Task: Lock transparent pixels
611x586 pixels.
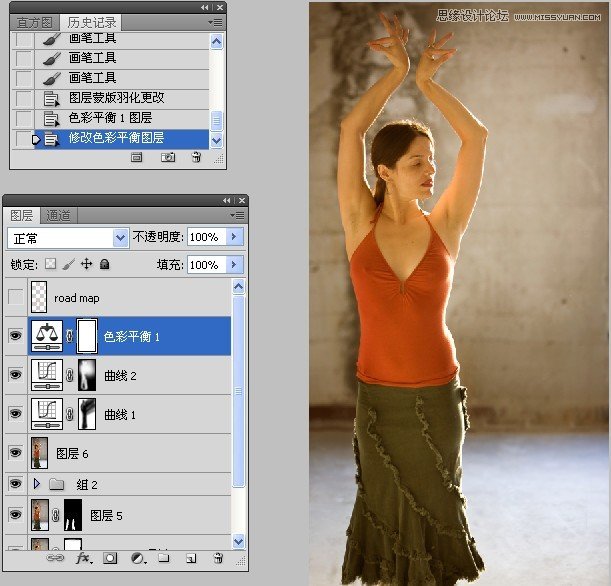Action: [50, 265]
